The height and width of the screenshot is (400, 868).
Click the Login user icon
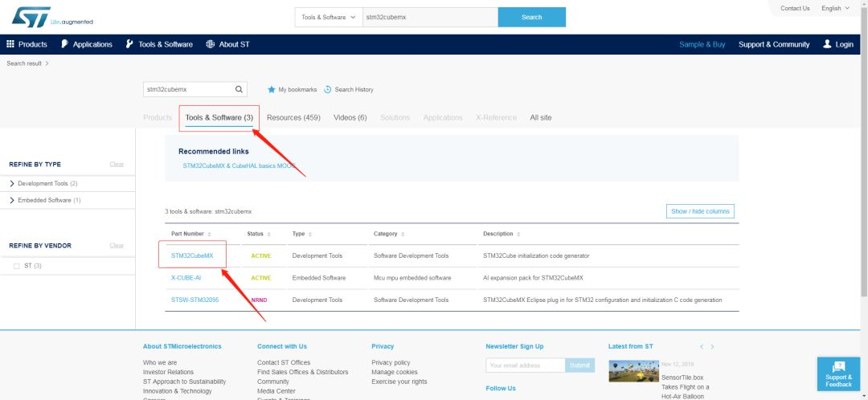(x=827, y=44)
